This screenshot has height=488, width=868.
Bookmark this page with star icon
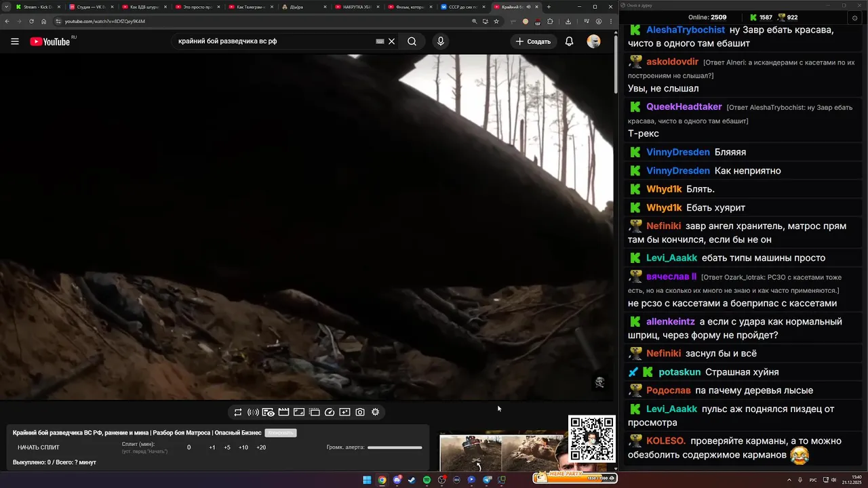point(496,21)
